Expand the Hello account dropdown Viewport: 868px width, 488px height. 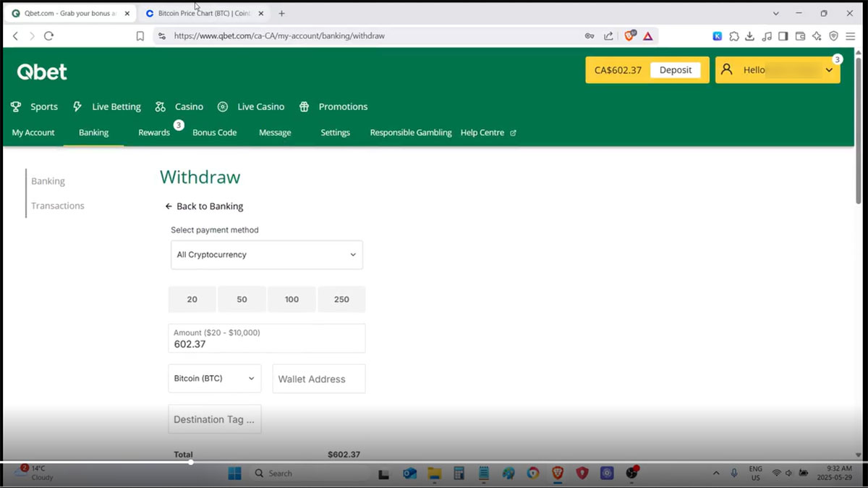click(x=829, y=70)
